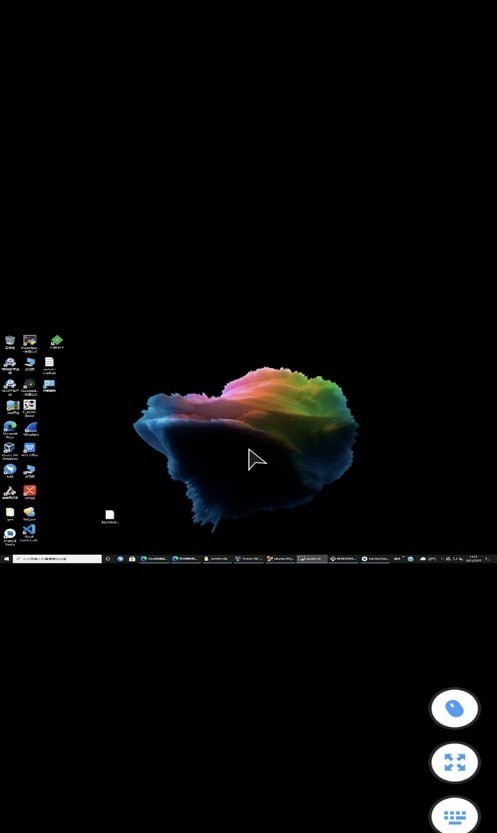Open the store bag icon in the taskbar

coord(132,559)
